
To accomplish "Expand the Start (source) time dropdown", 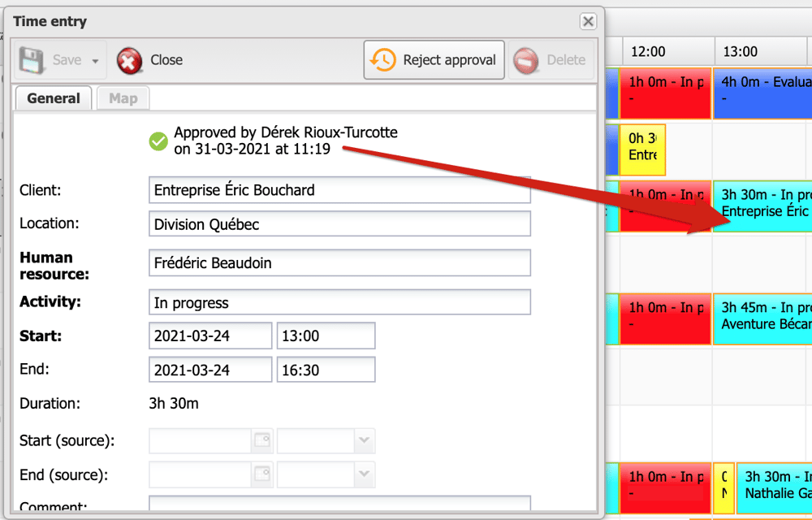I will (x=364, y=441).
